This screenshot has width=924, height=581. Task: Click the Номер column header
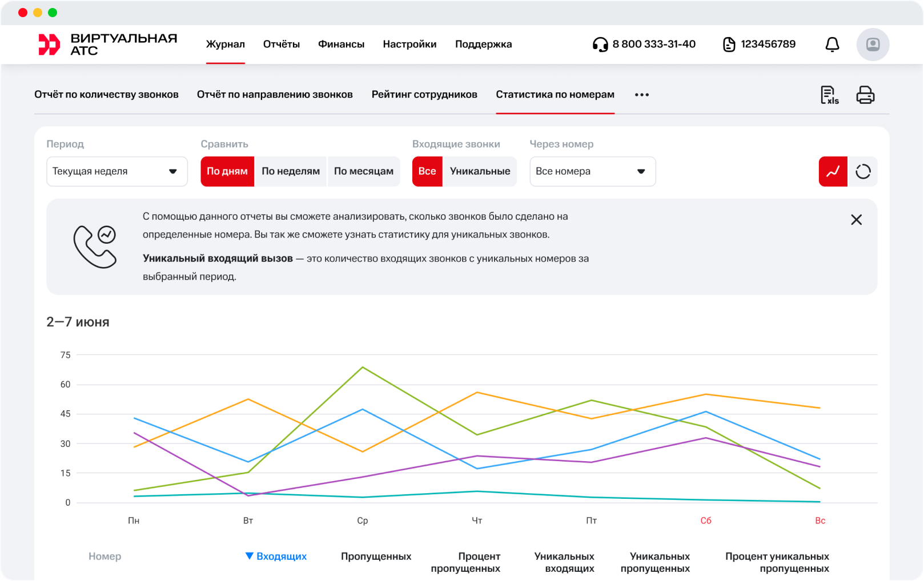[x=105, y=556]
